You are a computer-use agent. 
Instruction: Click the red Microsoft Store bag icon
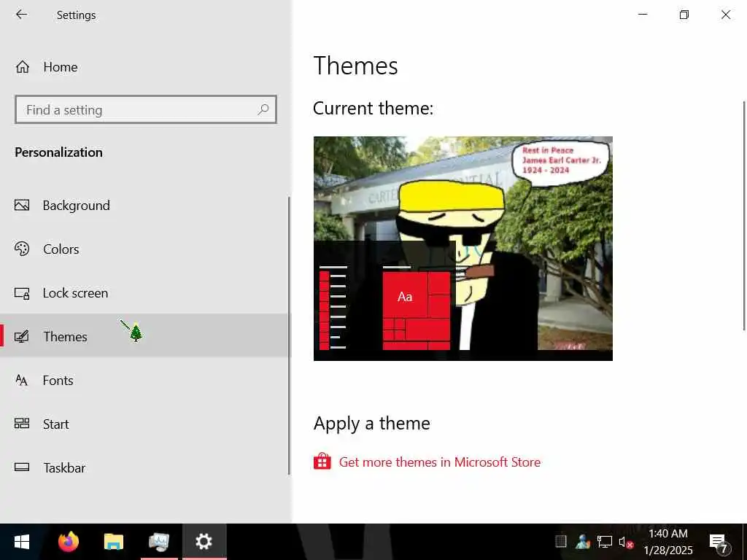click(x=322, y=461)
